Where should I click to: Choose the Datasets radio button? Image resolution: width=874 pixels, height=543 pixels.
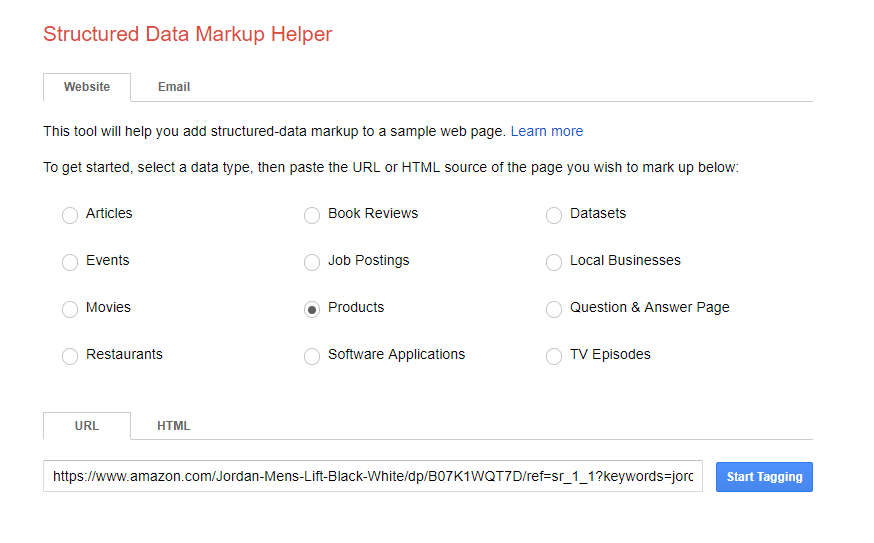pyautogui.click(x=554, y=215)
